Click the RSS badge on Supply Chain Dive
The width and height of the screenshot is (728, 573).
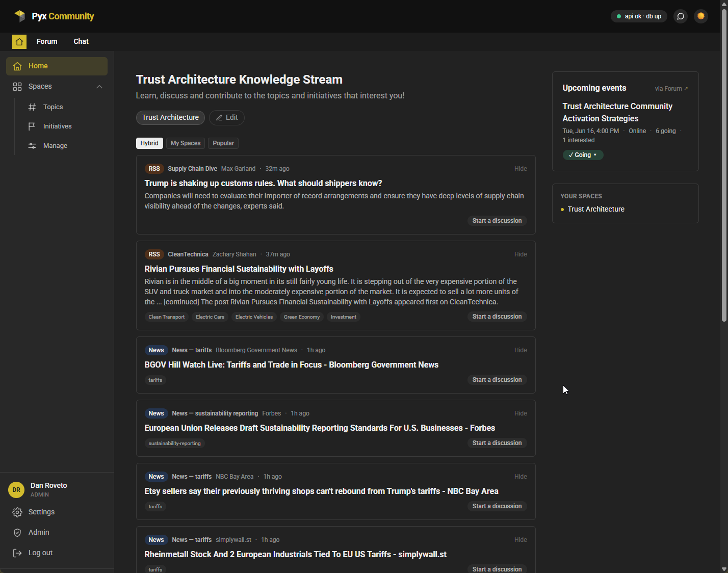click(x=154, y=169)
